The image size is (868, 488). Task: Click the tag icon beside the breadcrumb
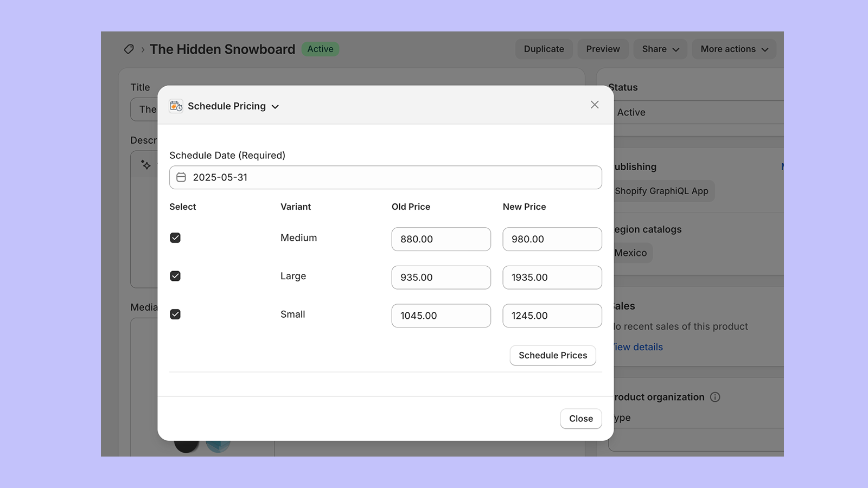(129, 49)
